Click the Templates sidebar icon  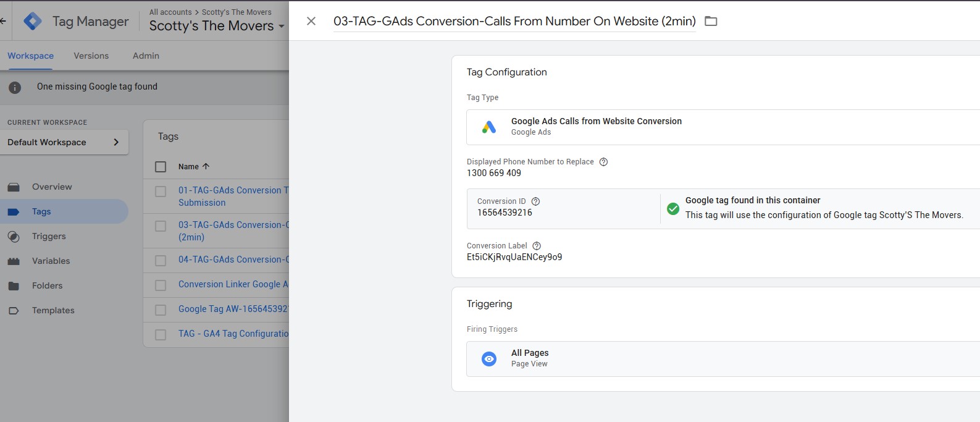point(14,310)
